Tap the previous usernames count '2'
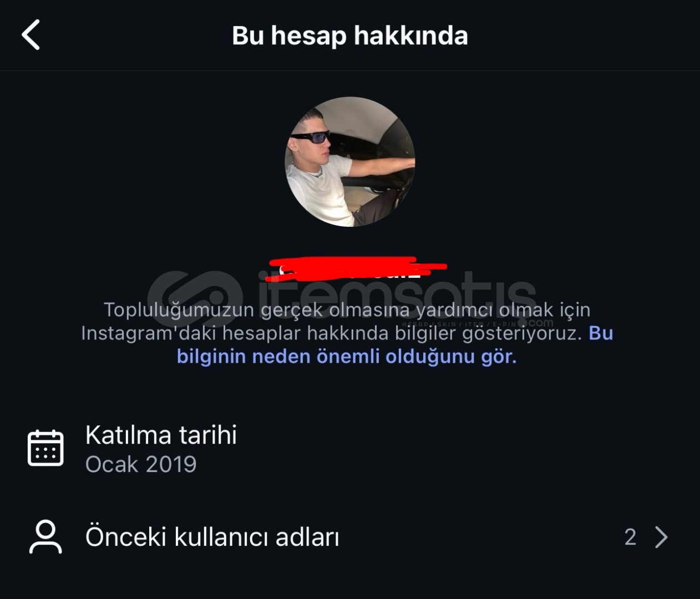The image size is (700, 599). [630, 537]
